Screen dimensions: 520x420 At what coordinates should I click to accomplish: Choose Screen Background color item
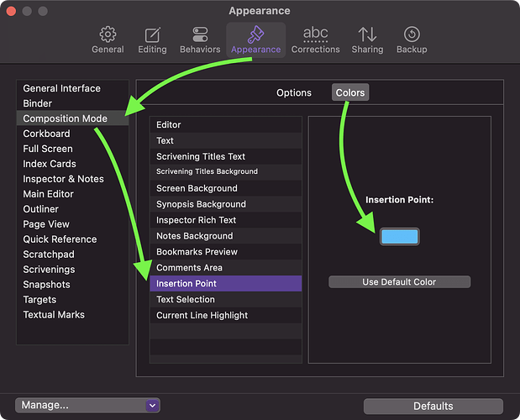click(x=226, y=188)
